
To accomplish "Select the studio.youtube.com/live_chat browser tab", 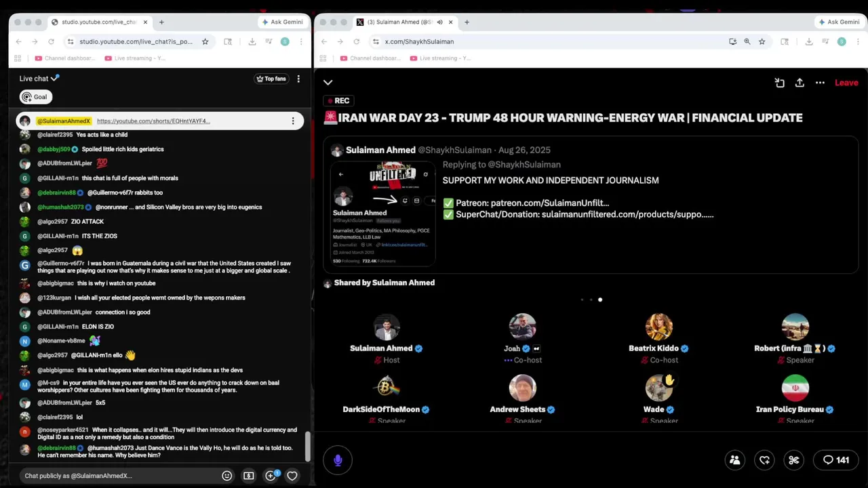I will [99, 22].
